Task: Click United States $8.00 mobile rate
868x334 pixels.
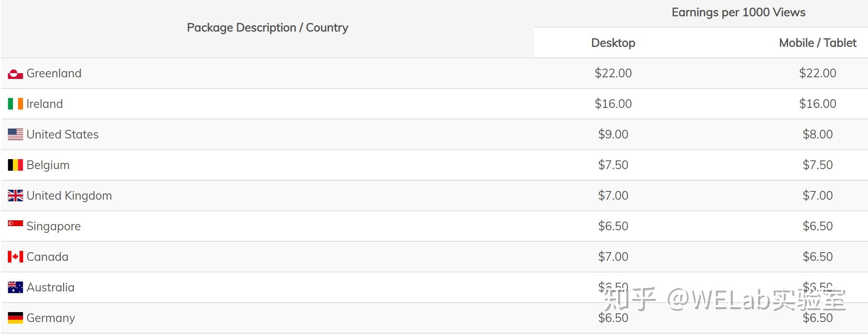Action: [818, 134]
